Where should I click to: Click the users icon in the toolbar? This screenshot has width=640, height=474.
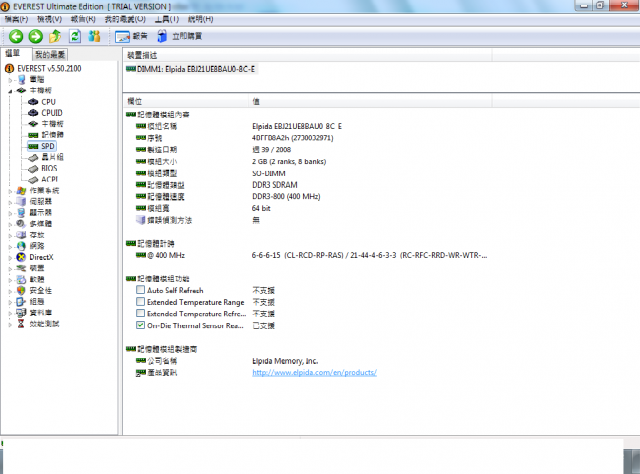click(x=94, y=36)
